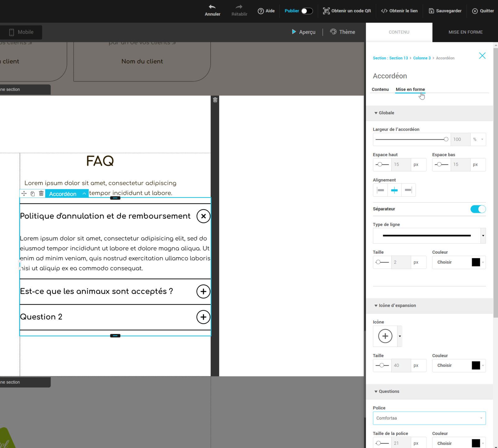
Task: Click the Largeur de l'accordéon value field
Action: click(460, 139)
